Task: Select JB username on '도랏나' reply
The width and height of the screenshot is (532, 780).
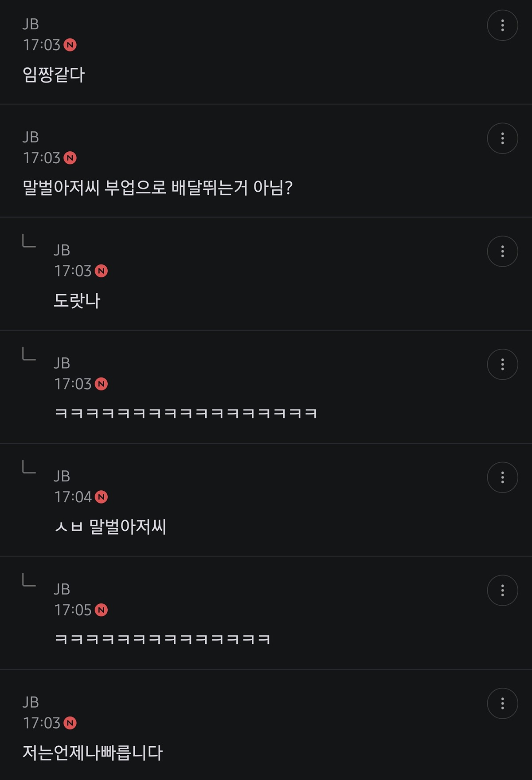Action: click(62, 250)
